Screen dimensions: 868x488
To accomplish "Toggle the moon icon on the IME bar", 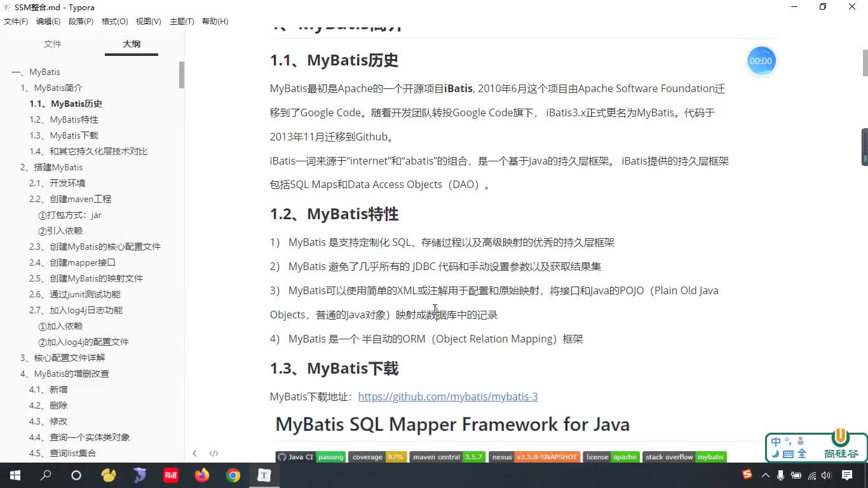I will pyautogui.click(x=776, y=454).
